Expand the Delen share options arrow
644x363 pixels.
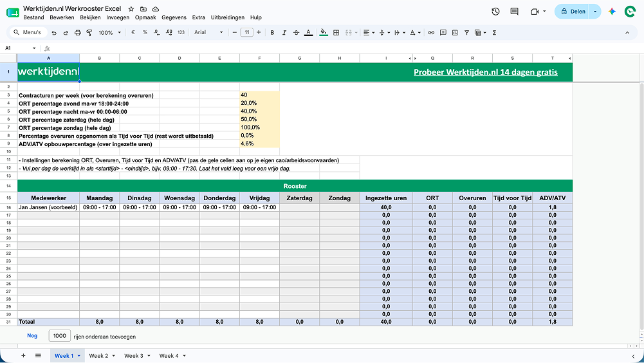594,12
